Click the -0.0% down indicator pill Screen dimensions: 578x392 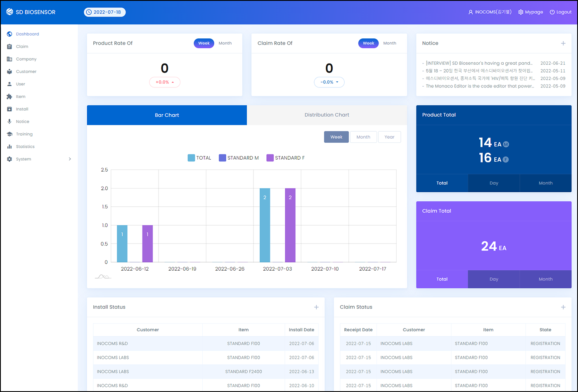[329, 82]
